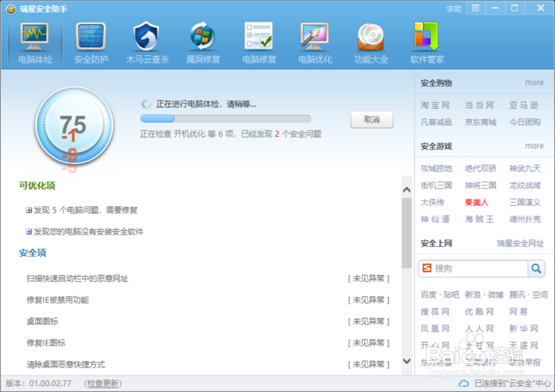Open the 瑞星安全网址 link
Viewport: 555px width, 392px height.
coord(521,243)
